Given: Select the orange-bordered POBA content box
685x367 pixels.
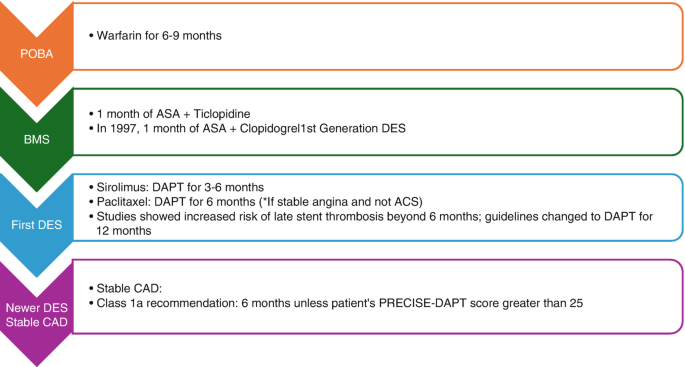Looking at the screenshot, I should pos(378,36).
